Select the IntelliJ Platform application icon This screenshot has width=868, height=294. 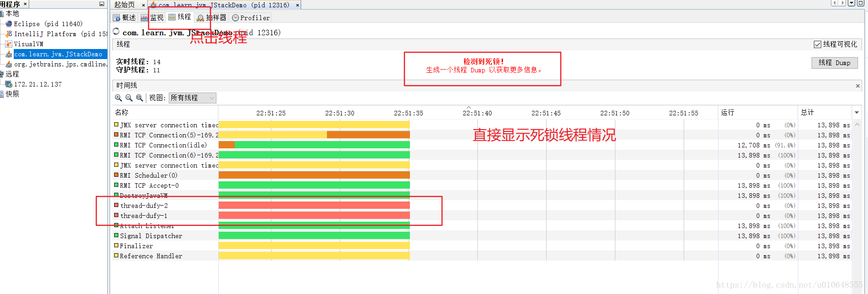pos(9,34)
